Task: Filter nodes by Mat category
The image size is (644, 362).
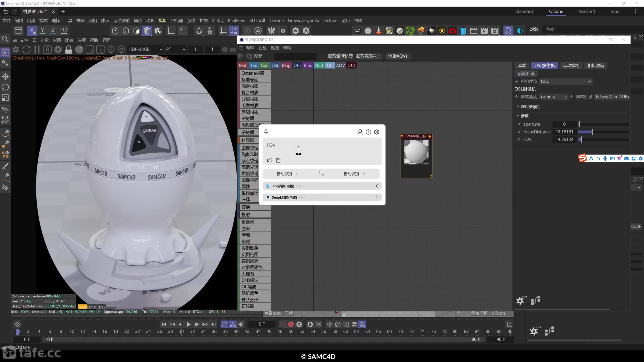Action: point(243,65)
